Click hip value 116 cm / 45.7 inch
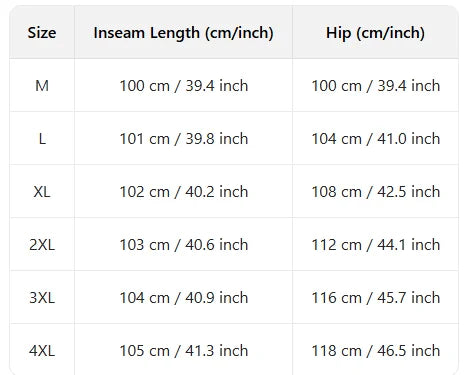Screen dimensions: 468x375 tap(376, 298)
